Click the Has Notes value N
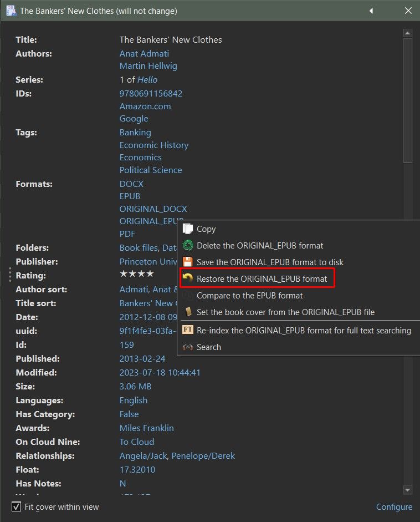 click(x=122, y=484)
